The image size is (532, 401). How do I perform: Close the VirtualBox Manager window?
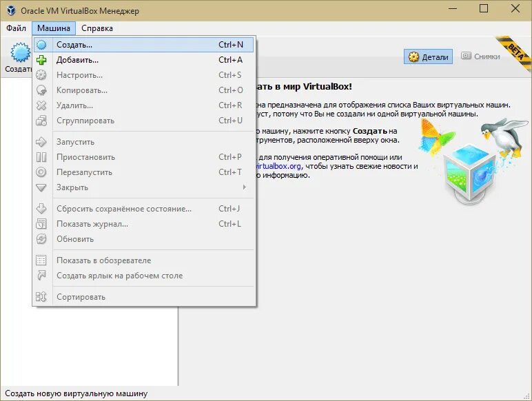(x=515, y=8)
